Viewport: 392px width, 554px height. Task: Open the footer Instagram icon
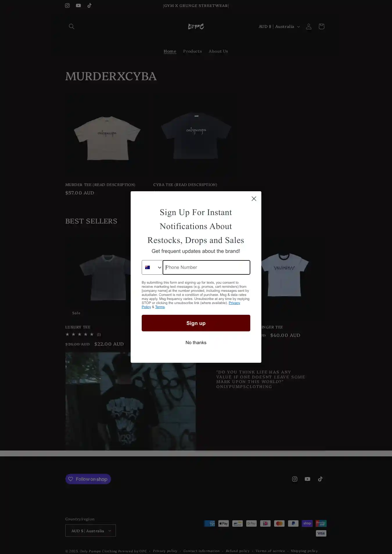(295, 479)
